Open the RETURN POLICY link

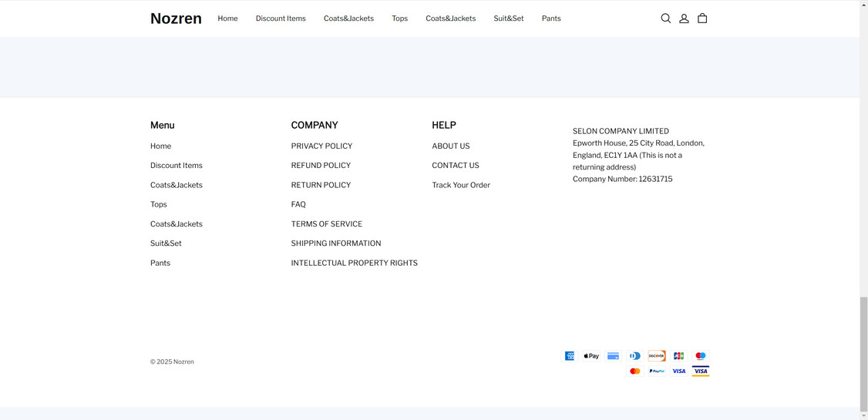pos(321,185)
